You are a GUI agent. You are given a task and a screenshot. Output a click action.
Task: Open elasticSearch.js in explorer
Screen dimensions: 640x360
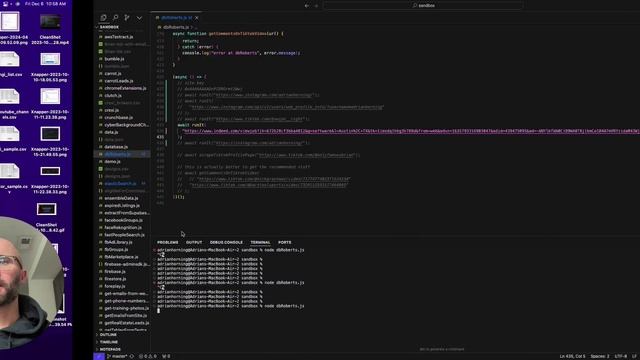[x=120, y=184]
